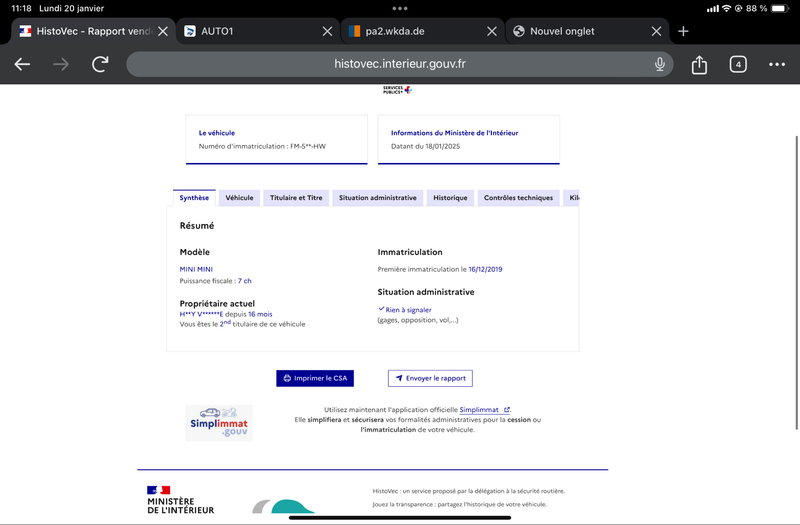
Task: Open the share sheet icon
Action: point(699,65)
